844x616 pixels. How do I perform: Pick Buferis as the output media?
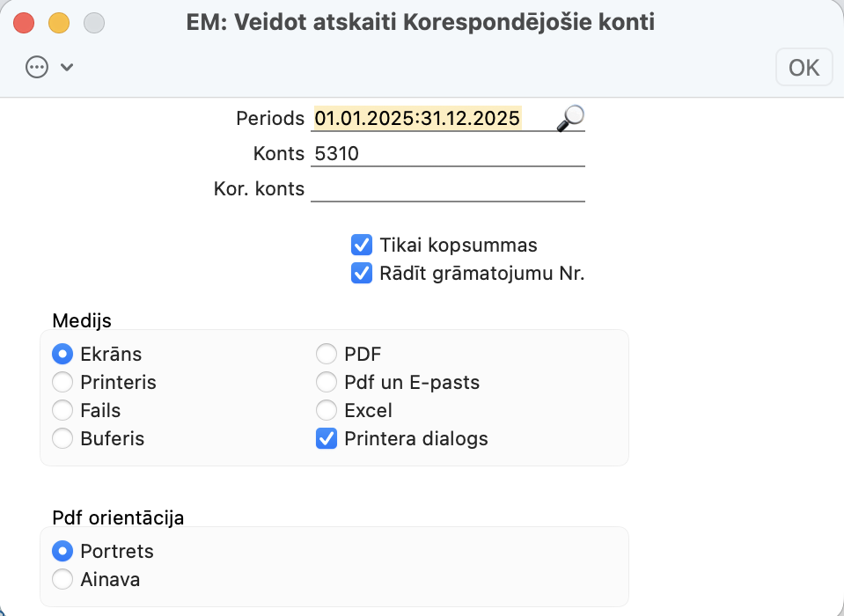point(62,438)
